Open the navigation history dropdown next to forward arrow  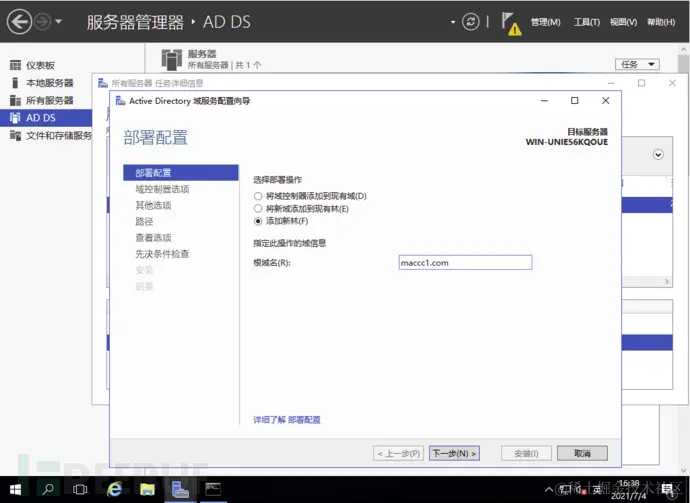(x=59, y=21)
